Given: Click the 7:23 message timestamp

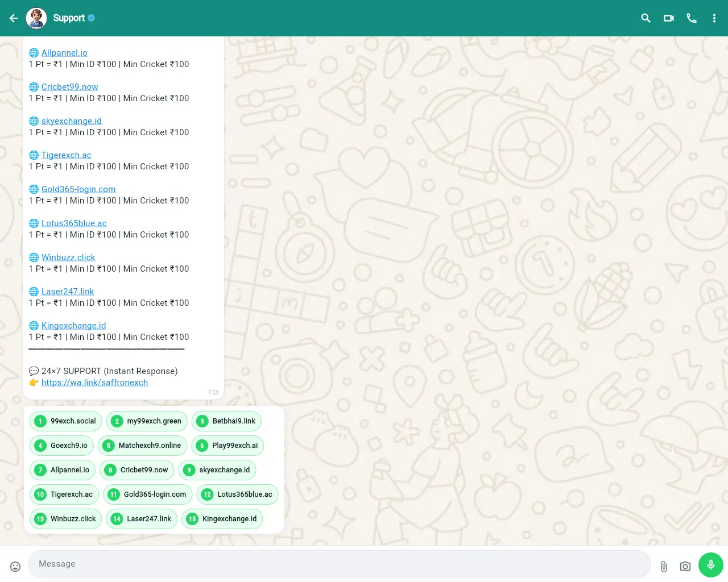Looking at the screenshot, I should tap(213, 392).
